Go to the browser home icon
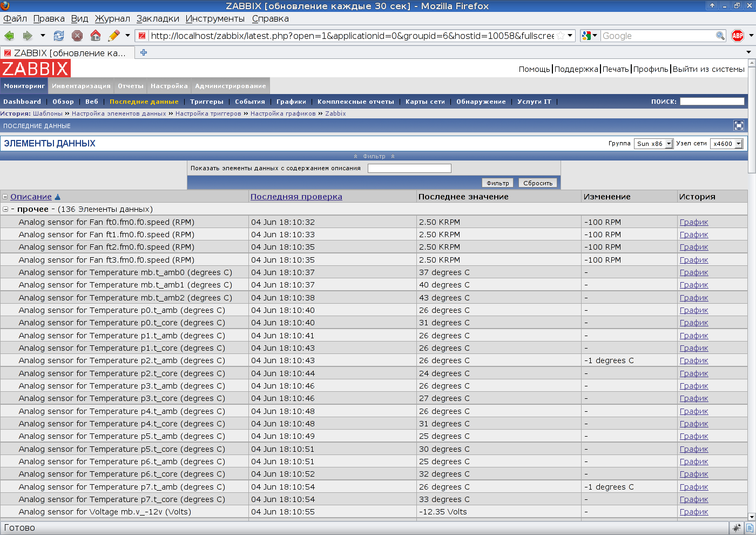Screen dimensions: 756x535 pos(96,36)
